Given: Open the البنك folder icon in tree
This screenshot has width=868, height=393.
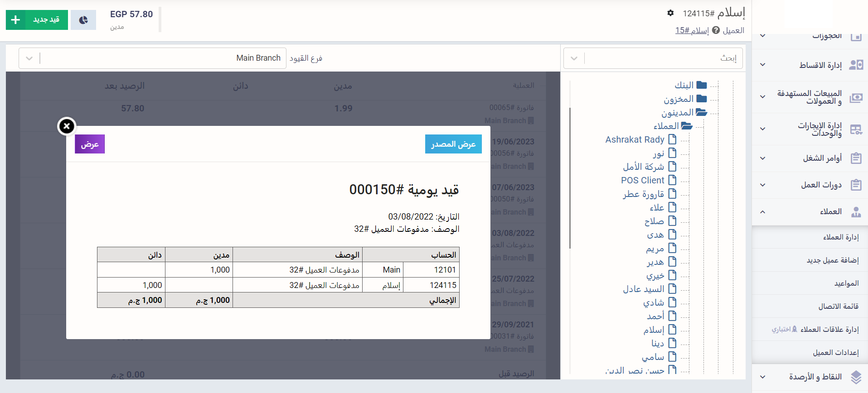Looking at the screenshot, I should [702, 85].
